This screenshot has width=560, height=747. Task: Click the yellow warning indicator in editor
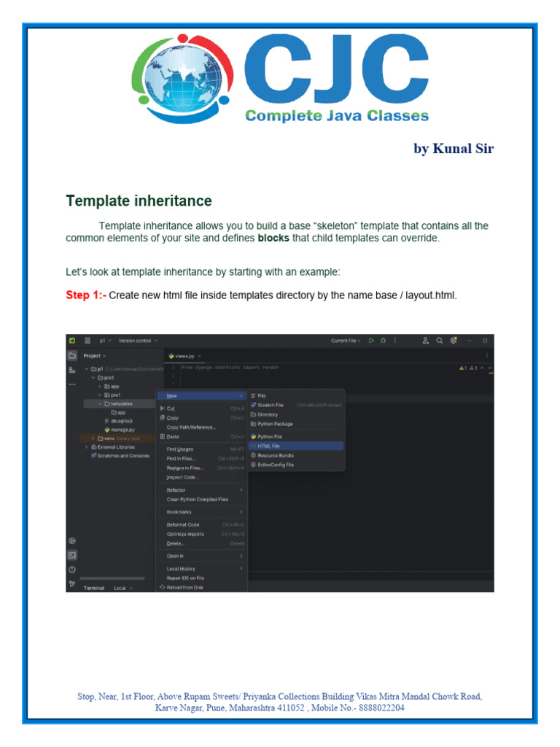point(463,368)
